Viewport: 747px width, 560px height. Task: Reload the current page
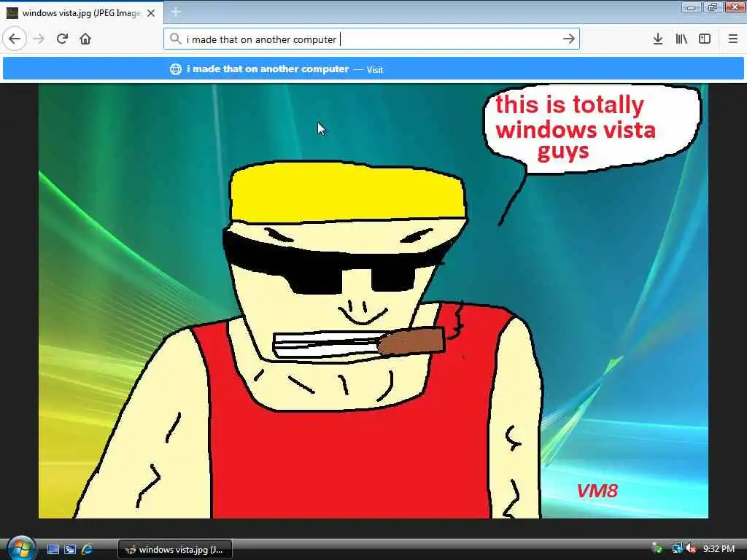[x=62, y=39]
